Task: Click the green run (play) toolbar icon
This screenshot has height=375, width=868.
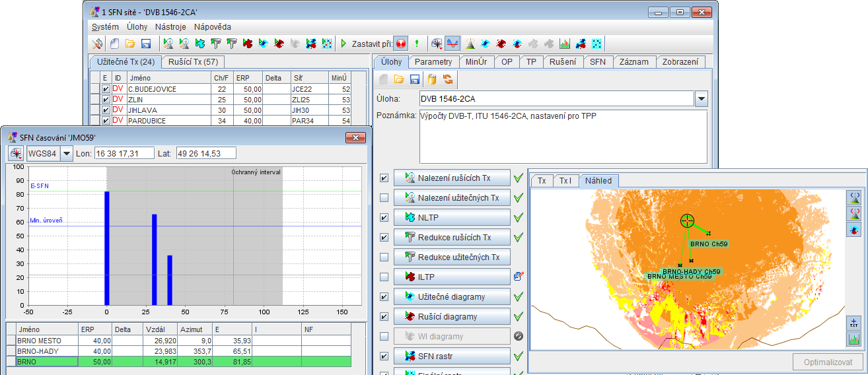Action: [344, 44]
